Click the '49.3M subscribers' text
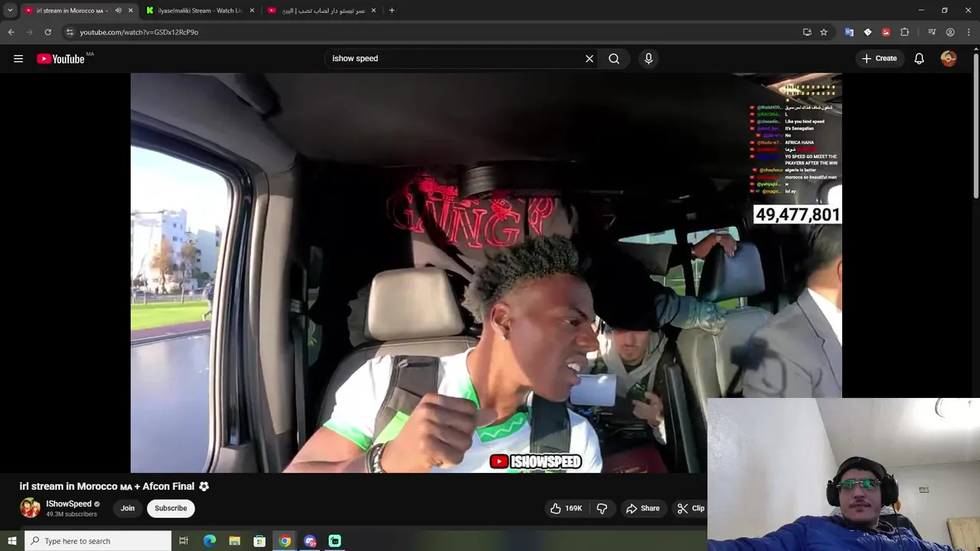Image resolution: width=980 pixels, height=551 pixels. tap(71, 514)
